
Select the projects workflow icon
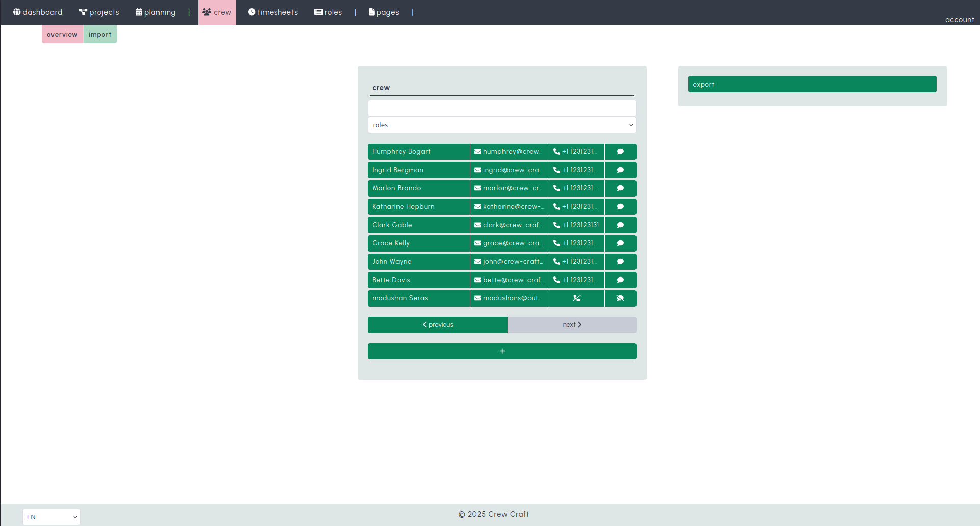tap(82, 11)
